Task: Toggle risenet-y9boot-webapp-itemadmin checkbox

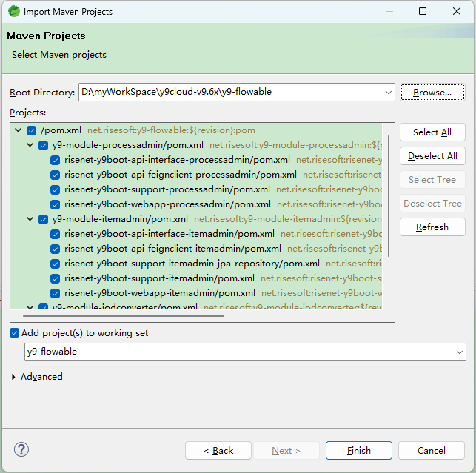Action: (56, 293)
